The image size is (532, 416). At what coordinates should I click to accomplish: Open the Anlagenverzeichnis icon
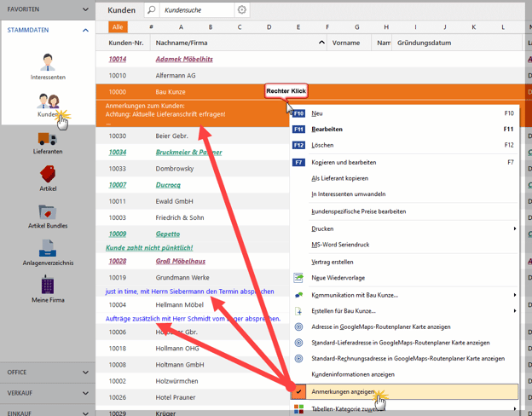pyautogui.click(x=48, y=249)
